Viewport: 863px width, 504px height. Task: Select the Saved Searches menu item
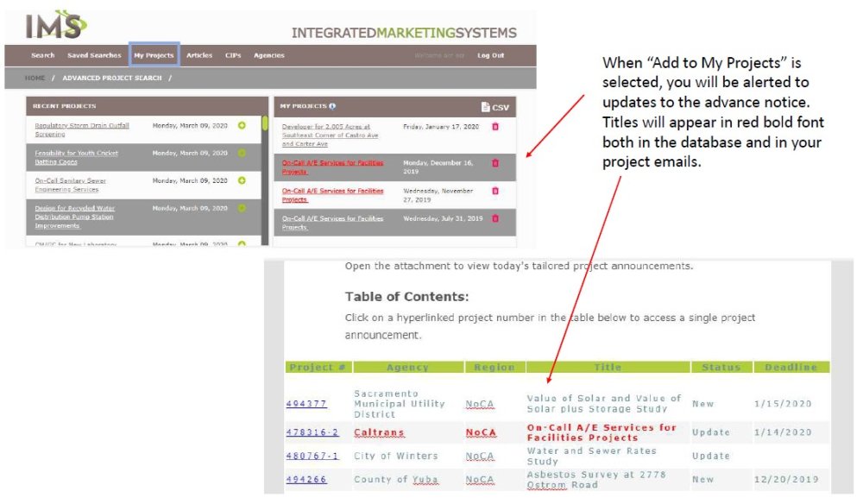click(x=94, y=54)
